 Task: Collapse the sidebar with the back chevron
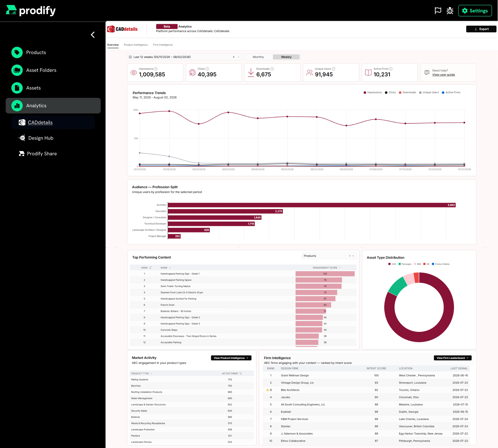[93, 35]
